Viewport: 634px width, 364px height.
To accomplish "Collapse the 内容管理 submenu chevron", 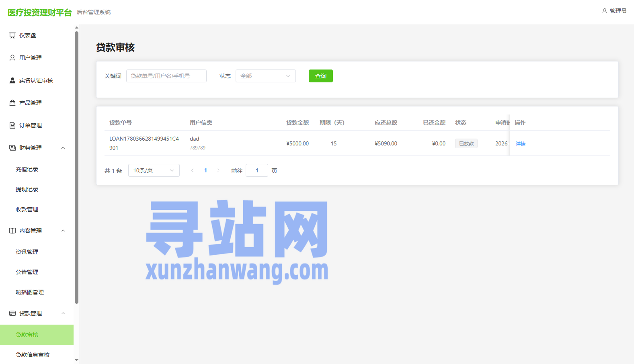I will click(63, 231).
